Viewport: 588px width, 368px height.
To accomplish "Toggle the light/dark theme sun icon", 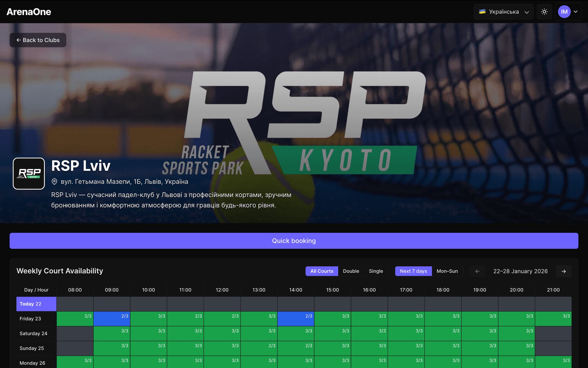I will [544, 12].
